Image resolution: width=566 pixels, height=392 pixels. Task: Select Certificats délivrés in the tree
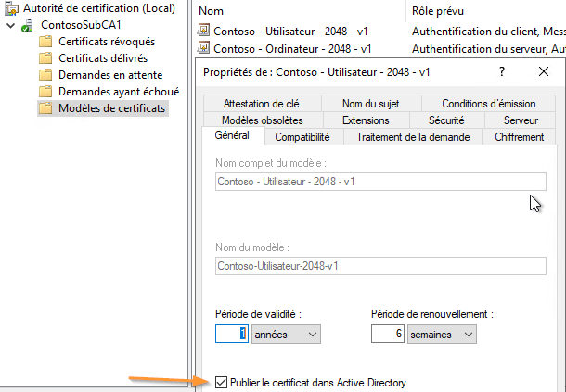[x=103, y=58]
